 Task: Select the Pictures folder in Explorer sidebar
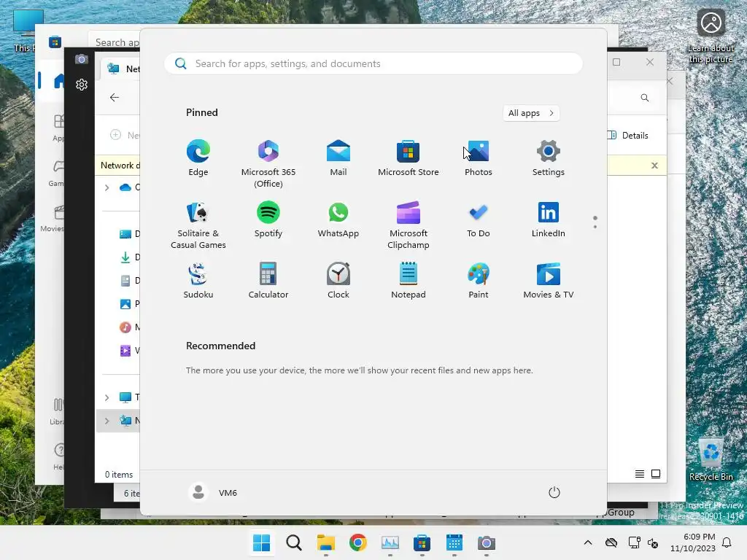pos(129,304)
